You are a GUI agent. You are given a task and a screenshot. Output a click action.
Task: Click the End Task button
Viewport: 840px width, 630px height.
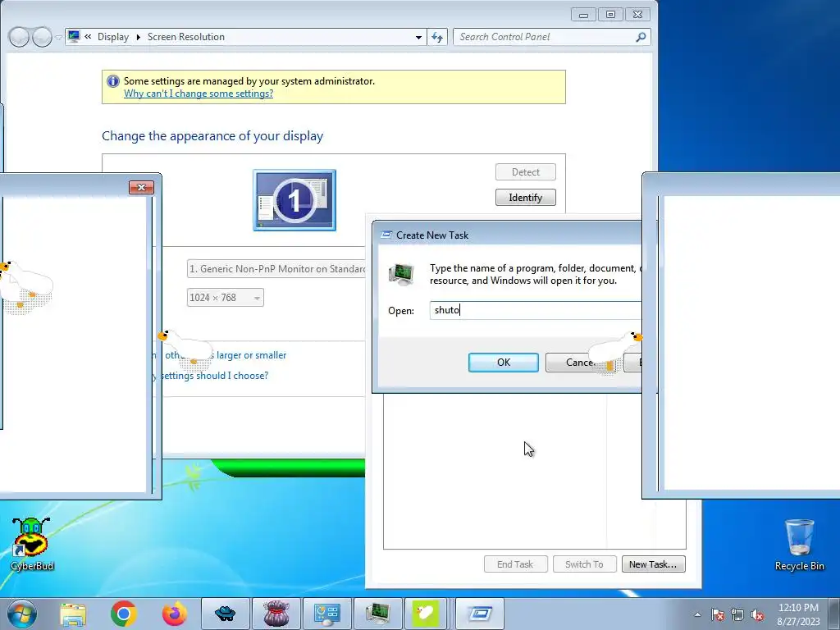(x=515, y=564)
